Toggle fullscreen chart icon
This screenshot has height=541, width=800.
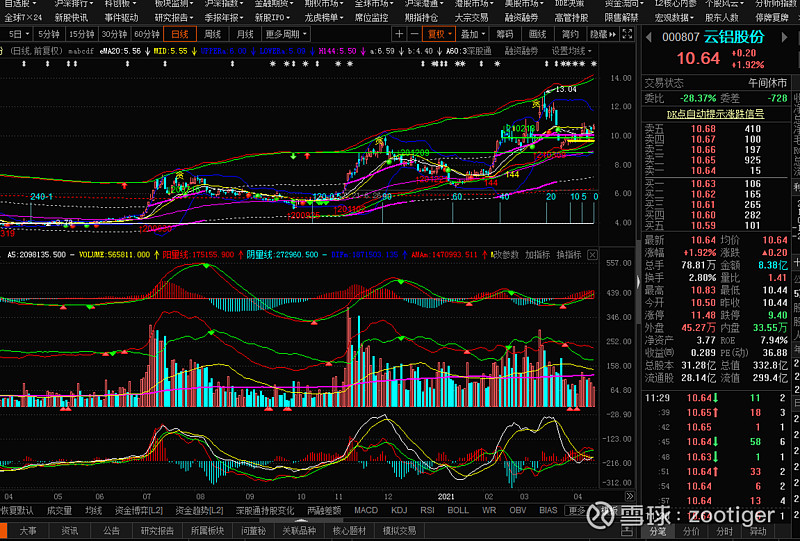coord(628,34)
